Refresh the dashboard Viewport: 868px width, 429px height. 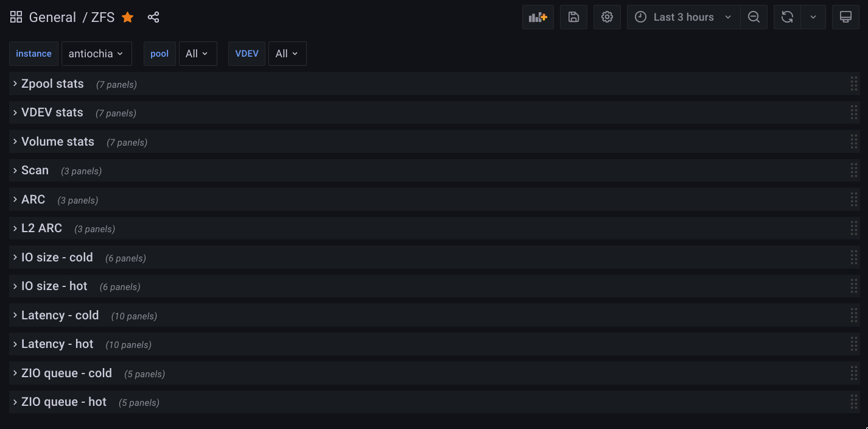(x=787, y=17)
